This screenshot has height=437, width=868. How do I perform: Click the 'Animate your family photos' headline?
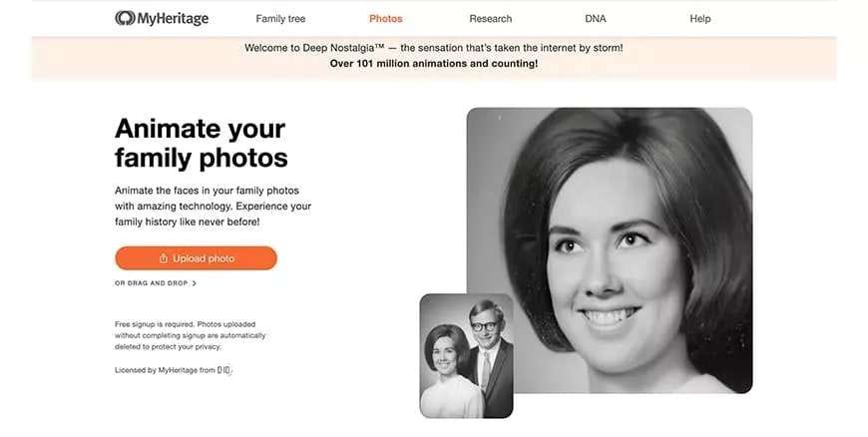[x=201, y=143]
